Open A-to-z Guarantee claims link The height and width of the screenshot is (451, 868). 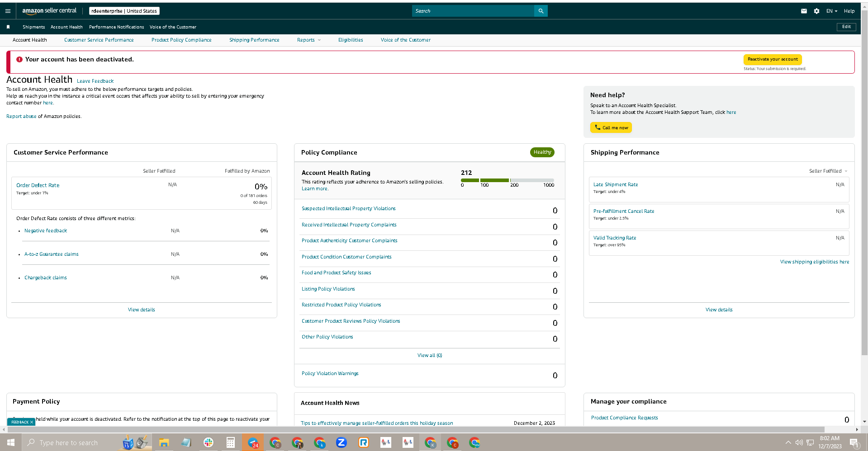tap(52, 254)
